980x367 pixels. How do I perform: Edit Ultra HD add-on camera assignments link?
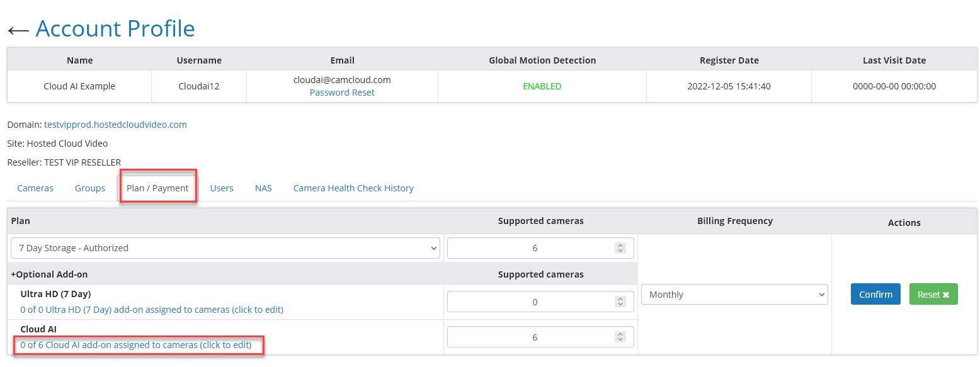point(152,310)
